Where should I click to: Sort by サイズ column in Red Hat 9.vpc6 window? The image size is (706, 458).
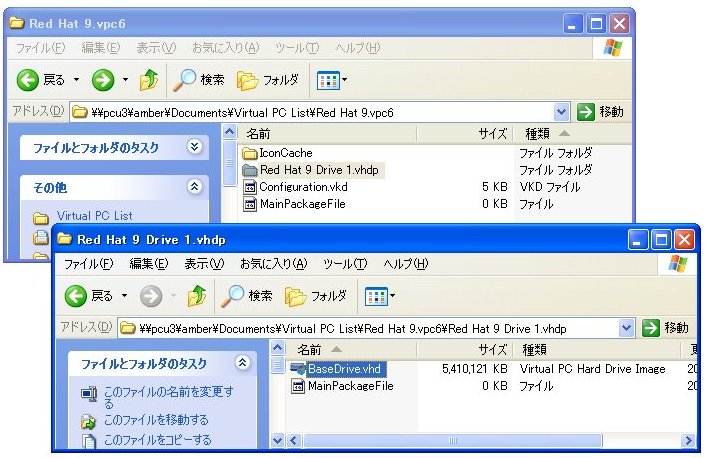click(465, 134)
